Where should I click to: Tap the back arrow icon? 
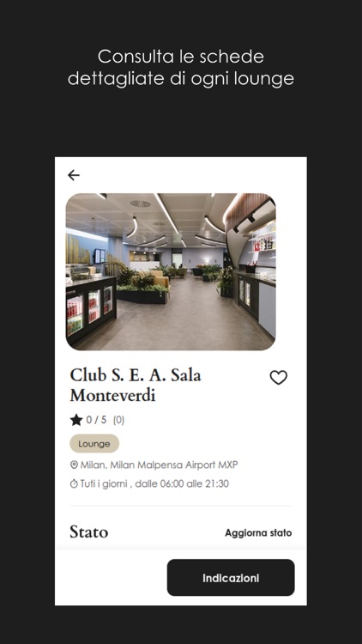coord(74,175)
